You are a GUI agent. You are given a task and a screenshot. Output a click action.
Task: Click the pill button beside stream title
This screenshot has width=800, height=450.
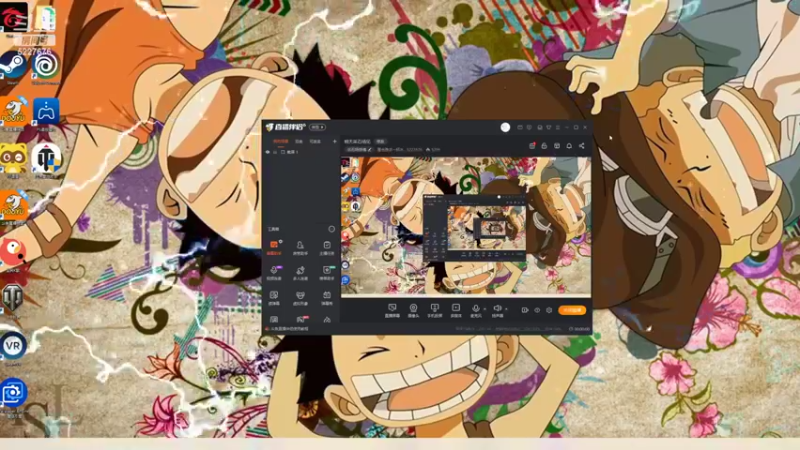(381, 141)
